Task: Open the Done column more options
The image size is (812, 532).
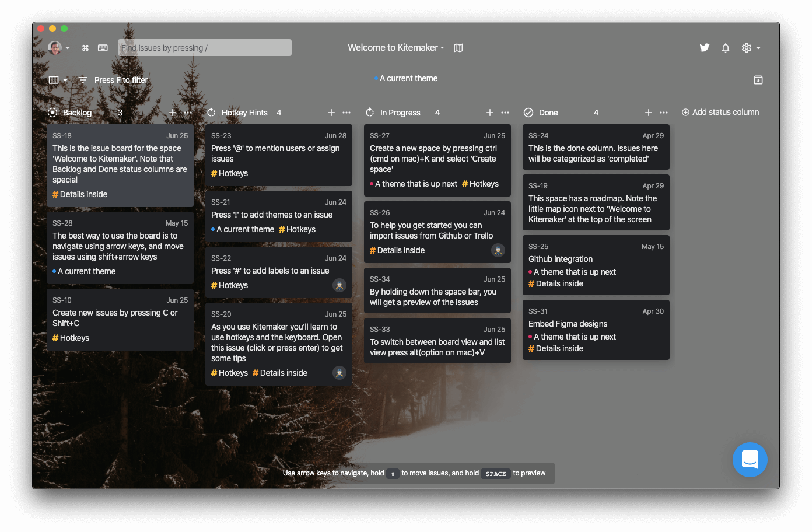Action: tap(664, 113)
